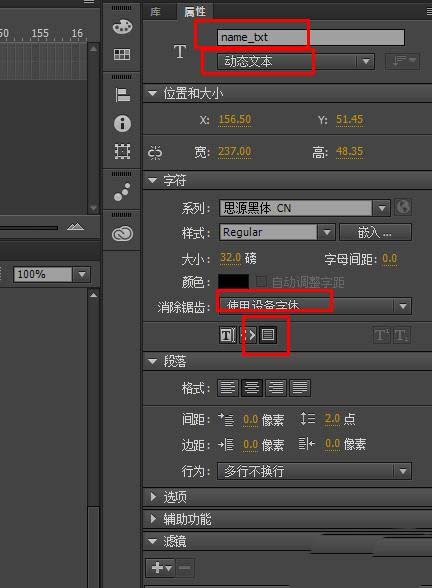This screenshot has width=432, height=588.
Task: Click the 嵌入... embed button
Action: [375, 232]
